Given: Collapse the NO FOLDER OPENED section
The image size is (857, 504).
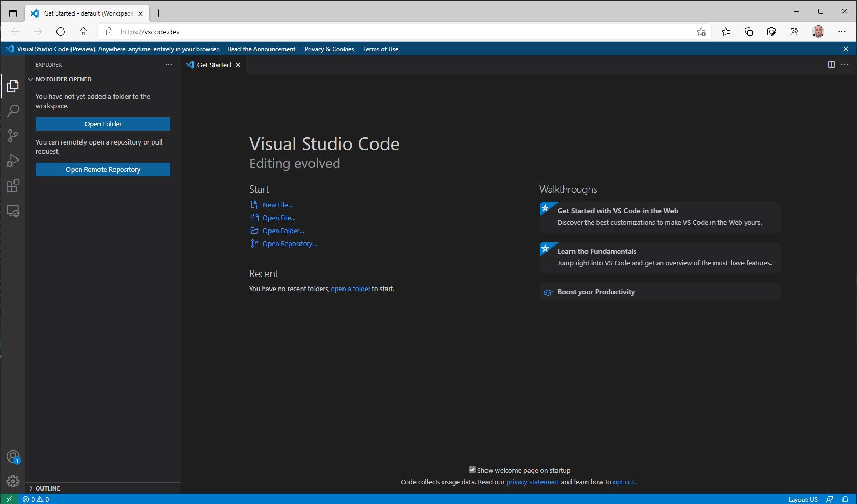Looking at the screenshot, I should pyautogui.click(x=31, y=79).
